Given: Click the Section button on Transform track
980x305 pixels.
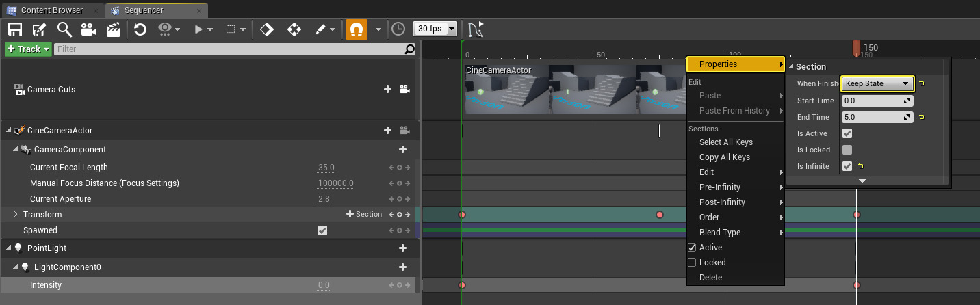Looking at the screenshot, I should pyautogui.click(x=364, y=215).
